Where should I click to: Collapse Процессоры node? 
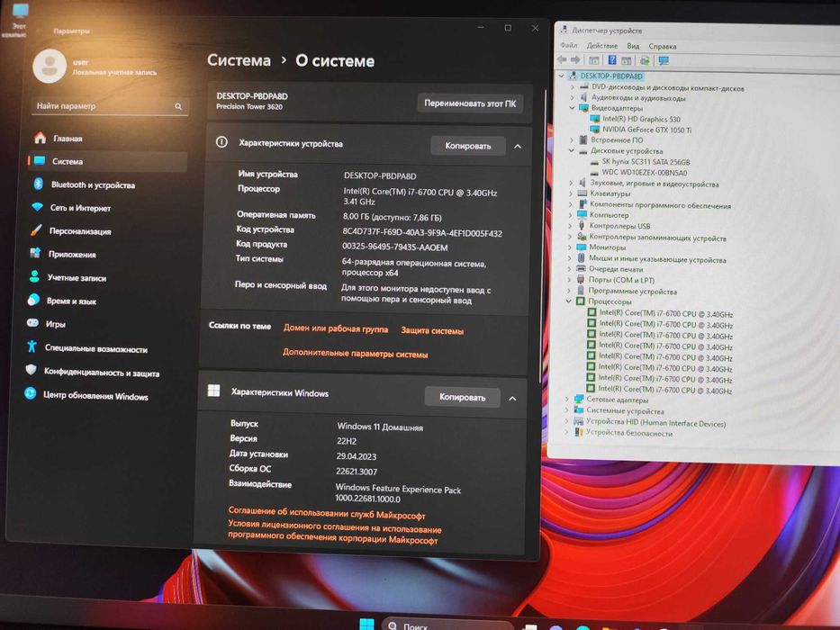[568, 301]
